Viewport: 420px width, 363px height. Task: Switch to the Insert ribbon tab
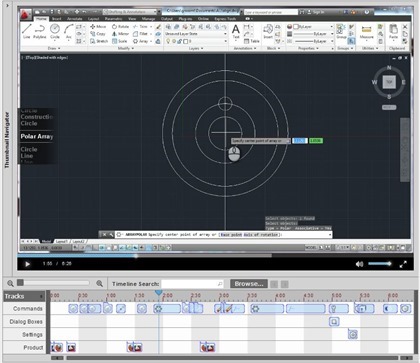(56, 19)
